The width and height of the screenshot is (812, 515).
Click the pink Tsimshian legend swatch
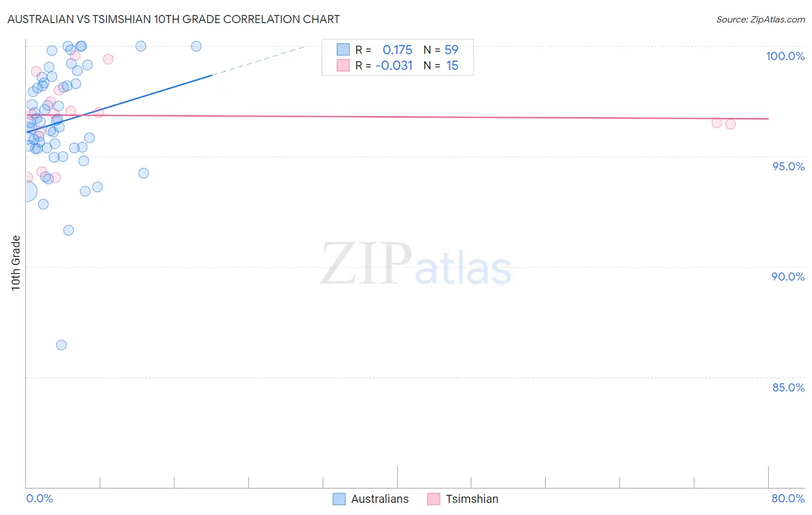(434, 499)
